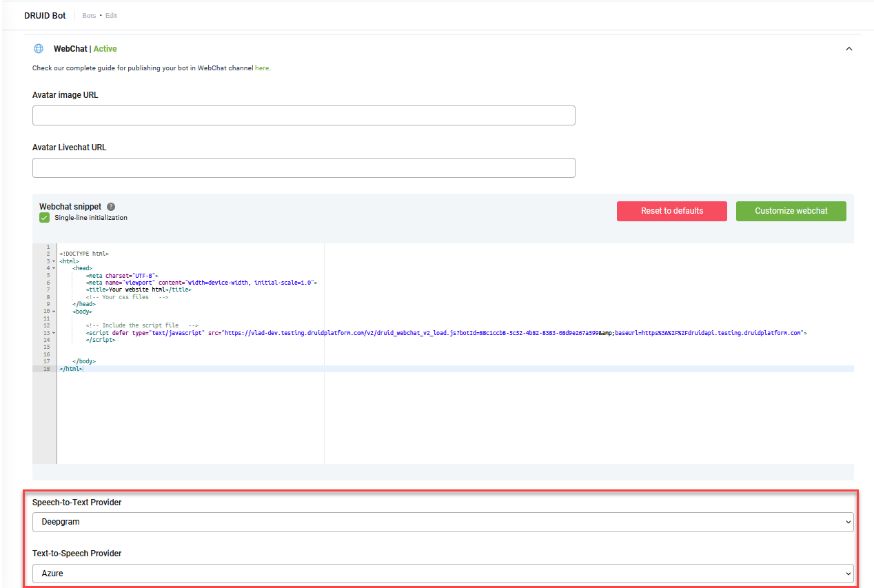Click the script src URL code line

click(447, 333)
